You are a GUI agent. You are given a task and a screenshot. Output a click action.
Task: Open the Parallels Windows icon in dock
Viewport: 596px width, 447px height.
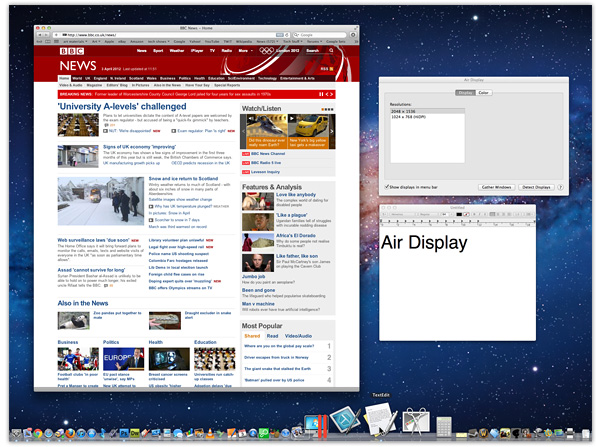click(x=315, y=426)
